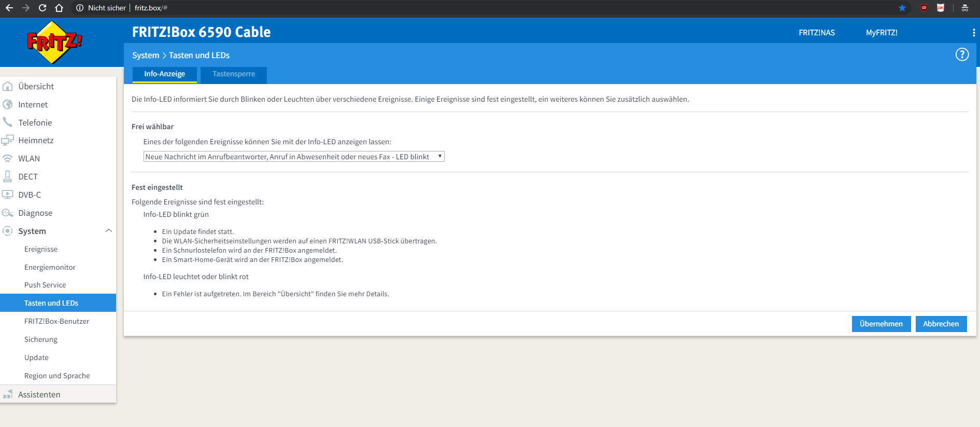Select Region und Sprache submenu item
980x427 pixels.
(58, 376)
